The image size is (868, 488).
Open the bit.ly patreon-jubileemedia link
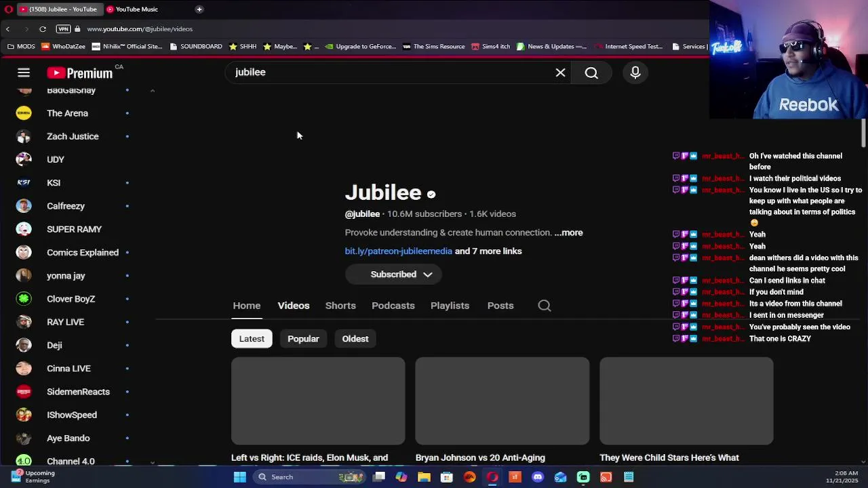click(398, 251)
